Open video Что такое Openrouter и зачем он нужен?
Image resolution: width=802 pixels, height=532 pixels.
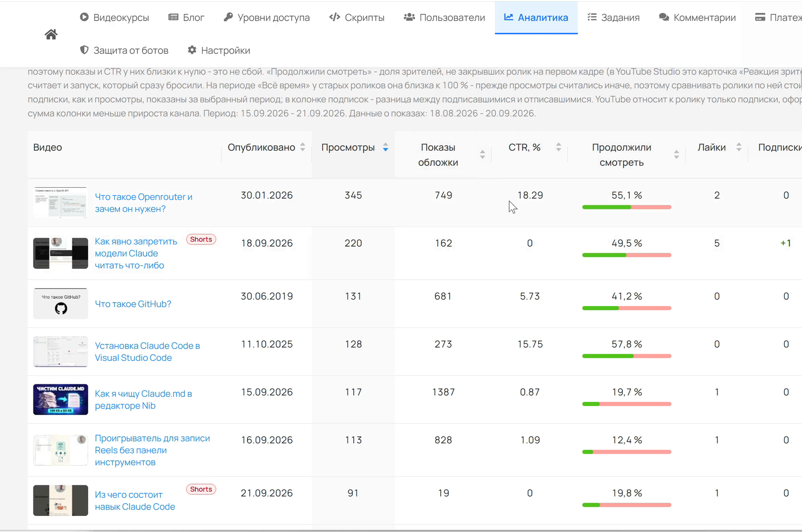click(143, 203)
